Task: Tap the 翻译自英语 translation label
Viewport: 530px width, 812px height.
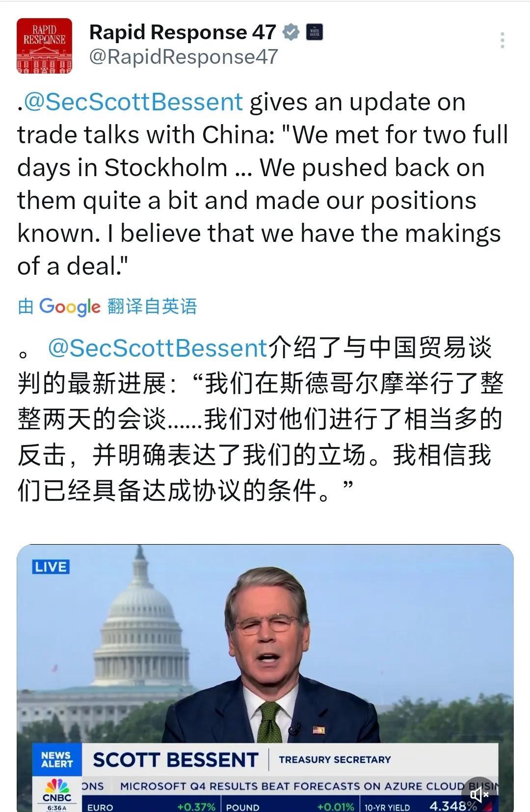Action: [x=152, y=306]
